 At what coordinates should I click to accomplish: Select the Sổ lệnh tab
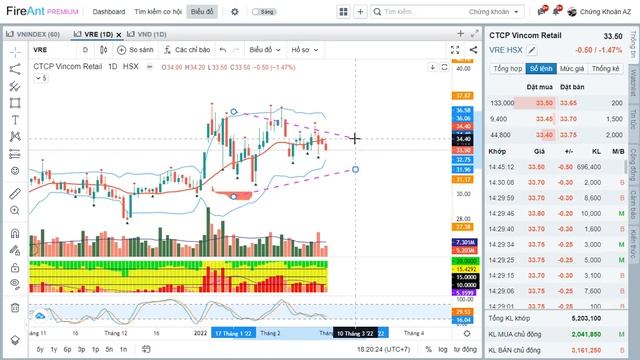541,69
